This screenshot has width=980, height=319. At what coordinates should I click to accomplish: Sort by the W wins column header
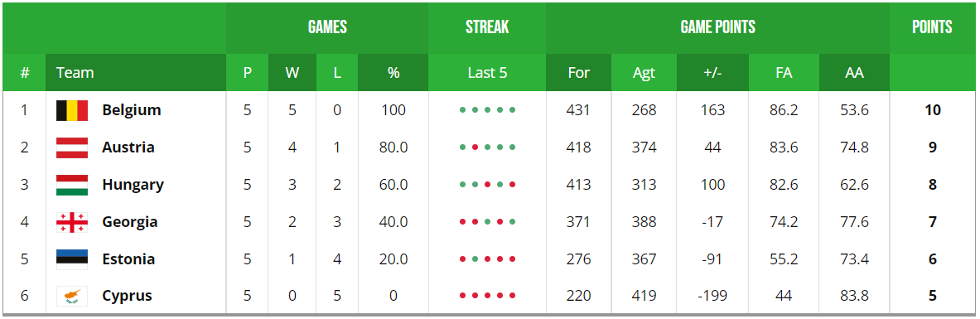click(x=292, y=73)
